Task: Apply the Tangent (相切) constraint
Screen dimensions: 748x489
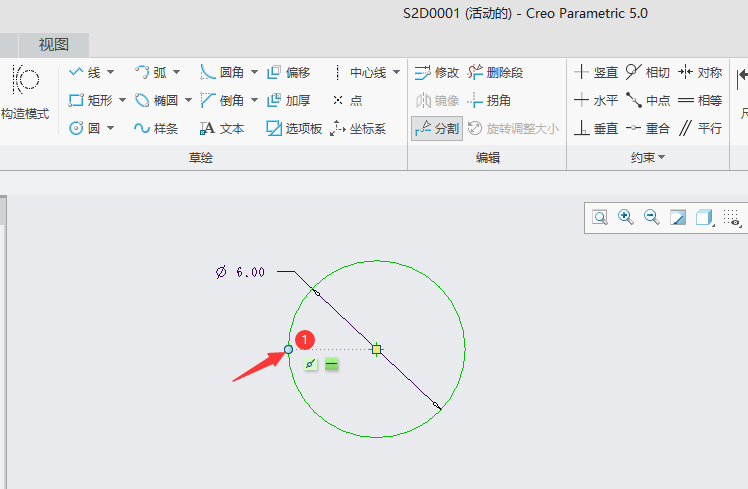Action: coord(648,73)
